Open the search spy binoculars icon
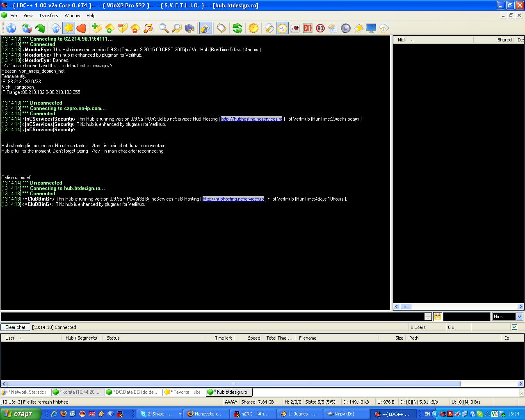525x420 pixels. click(189, 28)
